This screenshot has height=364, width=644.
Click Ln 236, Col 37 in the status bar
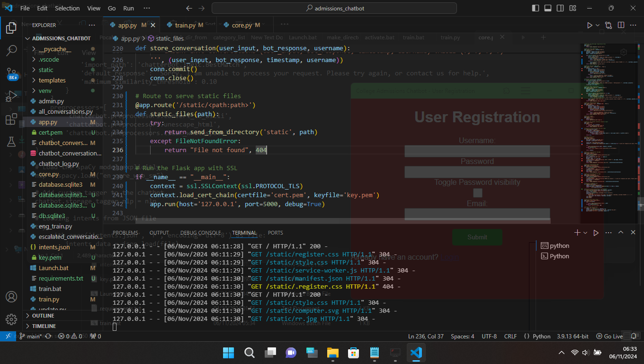pyautogui.click(x=426, y=336)
